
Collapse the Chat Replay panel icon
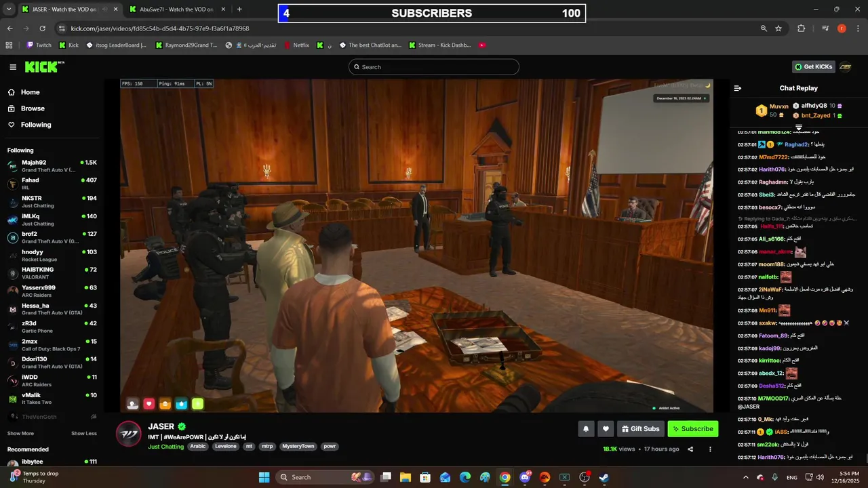pyautogui.click(x=738, y=88)
